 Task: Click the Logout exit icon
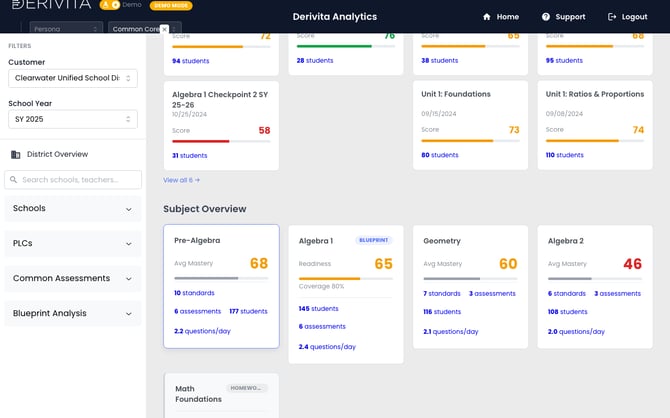612,17
